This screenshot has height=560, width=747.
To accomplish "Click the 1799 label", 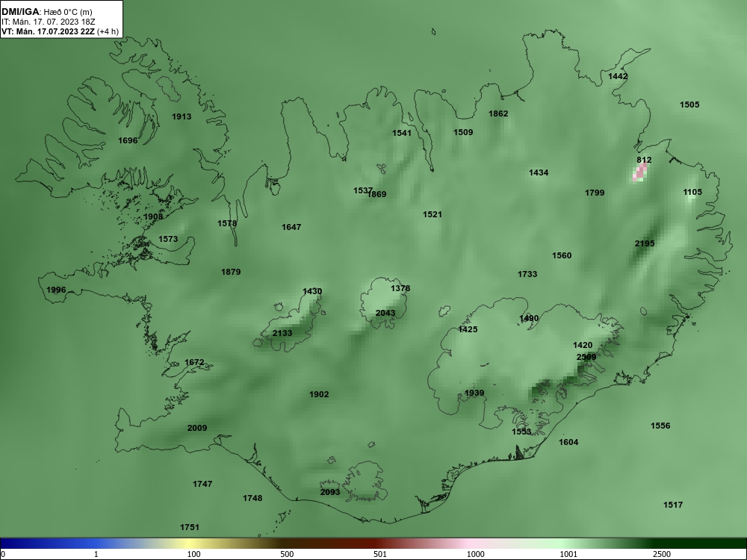I will pyautogui.click(x=595, y=193).
